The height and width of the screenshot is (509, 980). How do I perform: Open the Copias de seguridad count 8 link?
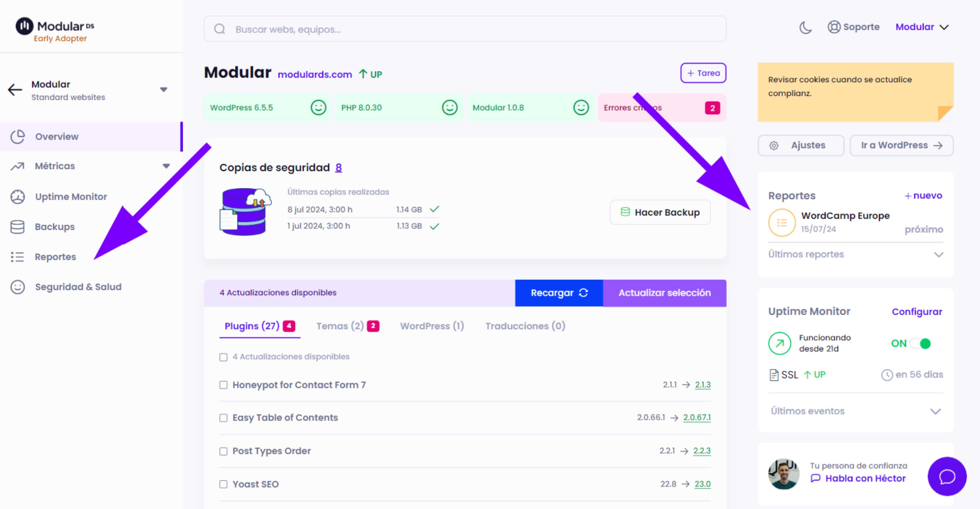tap(338, 168)
